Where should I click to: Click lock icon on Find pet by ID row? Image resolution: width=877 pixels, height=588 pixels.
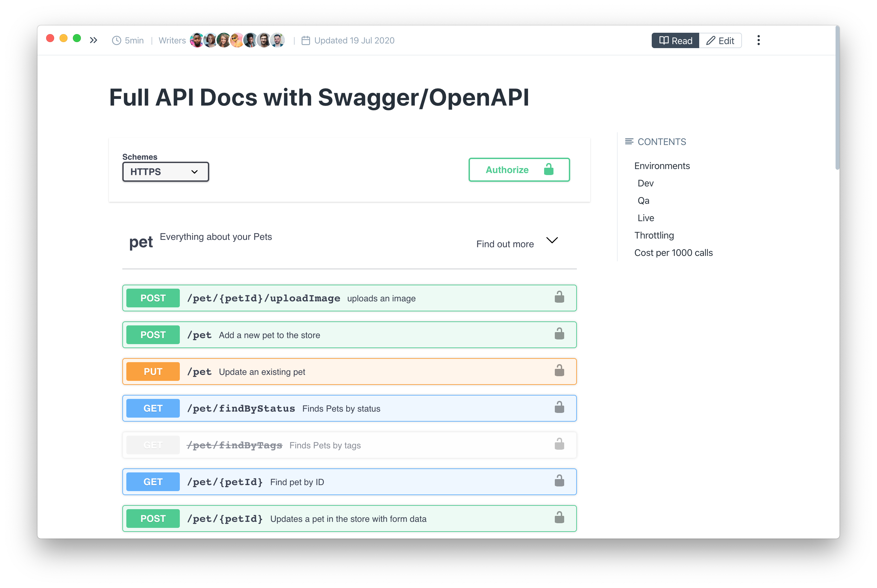[x=559, y=481]
